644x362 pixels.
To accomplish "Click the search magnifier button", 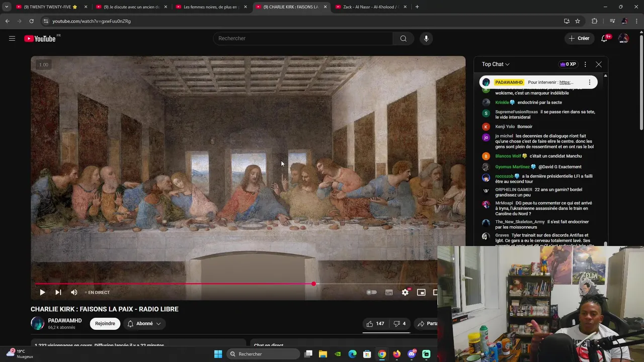I will pyautogui.click(x=404, y=38).
